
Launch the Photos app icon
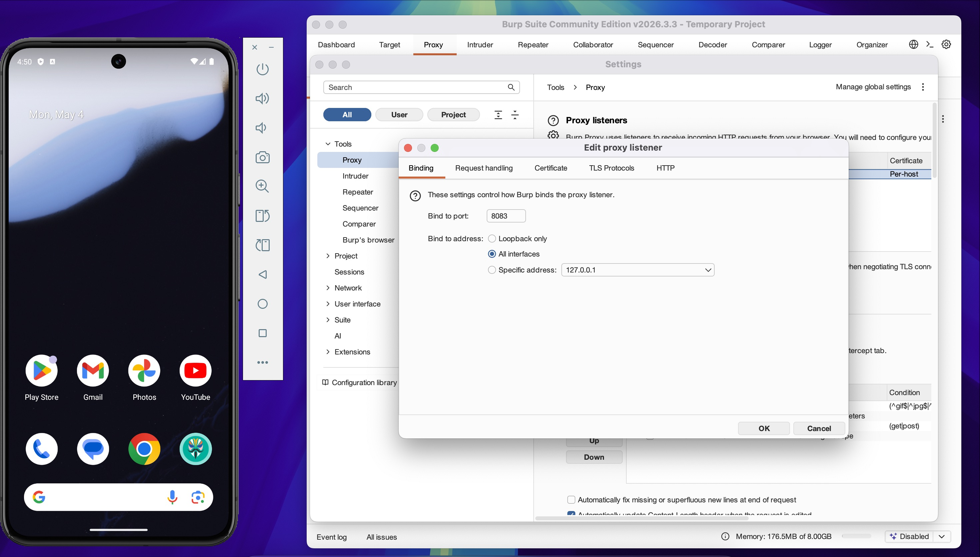144,370
